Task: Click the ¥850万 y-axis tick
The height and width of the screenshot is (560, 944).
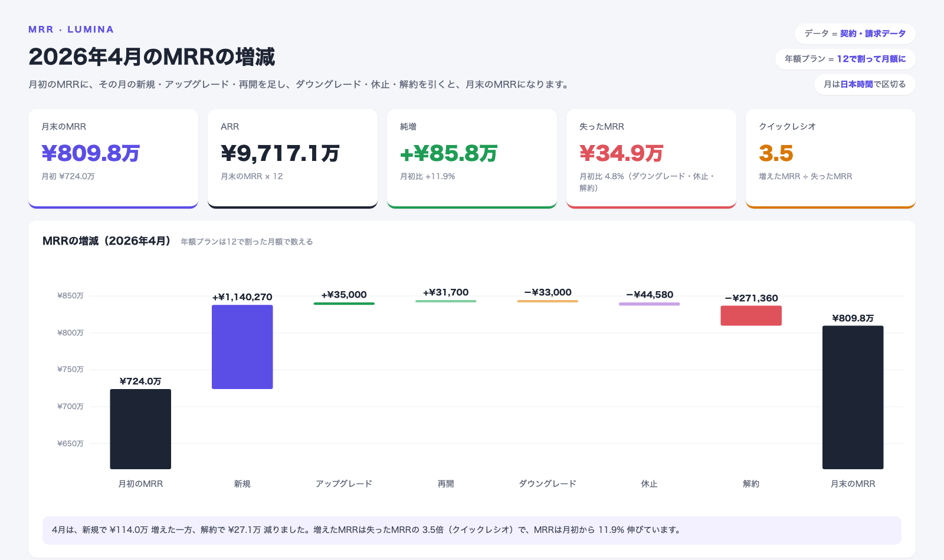Action: pyautogui.click(x=70, y=296)
